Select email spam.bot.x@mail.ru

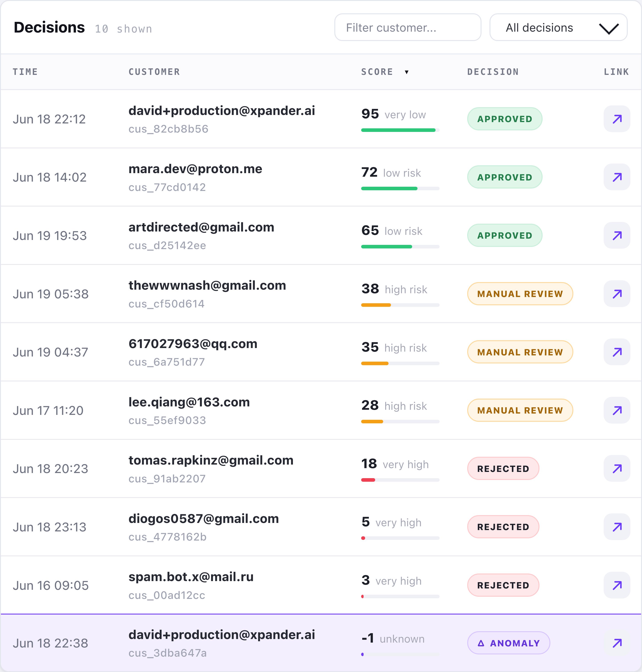(191, 577)
